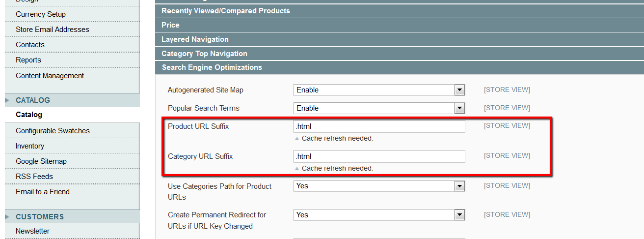Open Use Categories Path for Product URLs dropdown
The height and width of the screenshot is (239, 644).
point(379,186)
